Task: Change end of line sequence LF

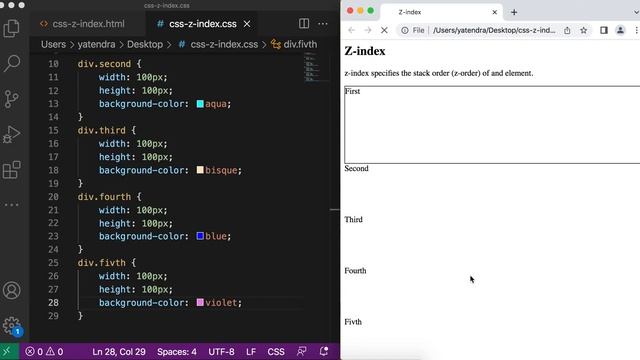Action: (251, 351)
